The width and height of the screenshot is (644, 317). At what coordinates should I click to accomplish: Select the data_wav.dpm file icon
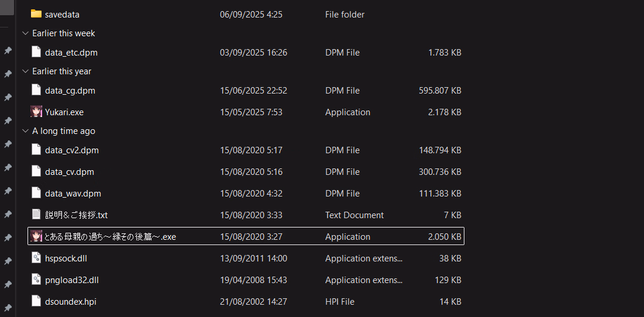pos(36,193)
